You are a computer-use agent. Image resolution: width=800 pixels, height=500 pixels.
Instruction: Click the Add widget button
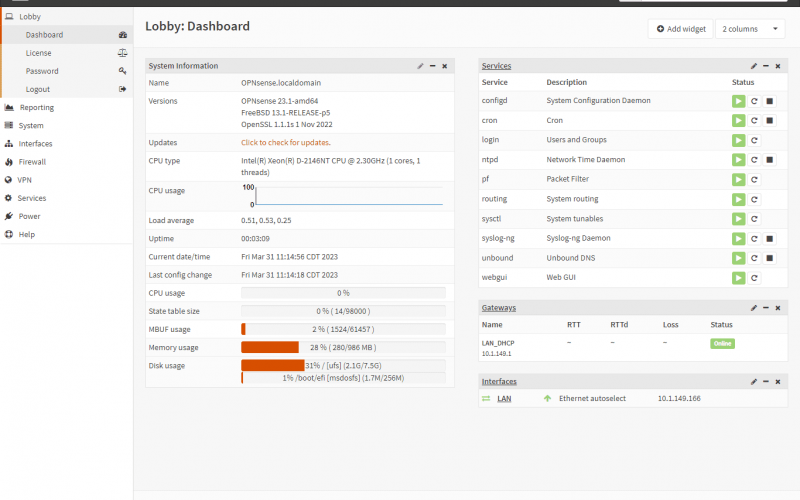pos(680,29)
